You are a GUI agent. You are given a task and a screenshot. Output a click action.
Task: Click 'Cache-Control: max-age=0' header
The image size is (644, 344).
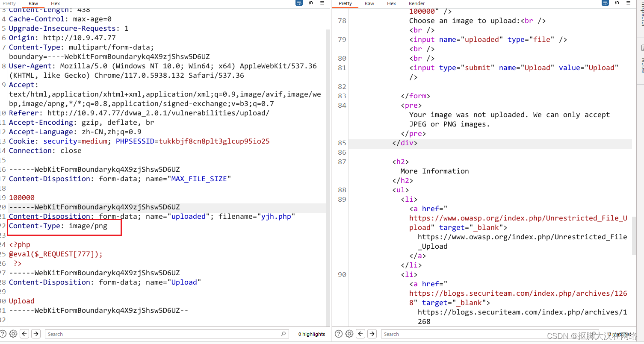pos(60,19)
